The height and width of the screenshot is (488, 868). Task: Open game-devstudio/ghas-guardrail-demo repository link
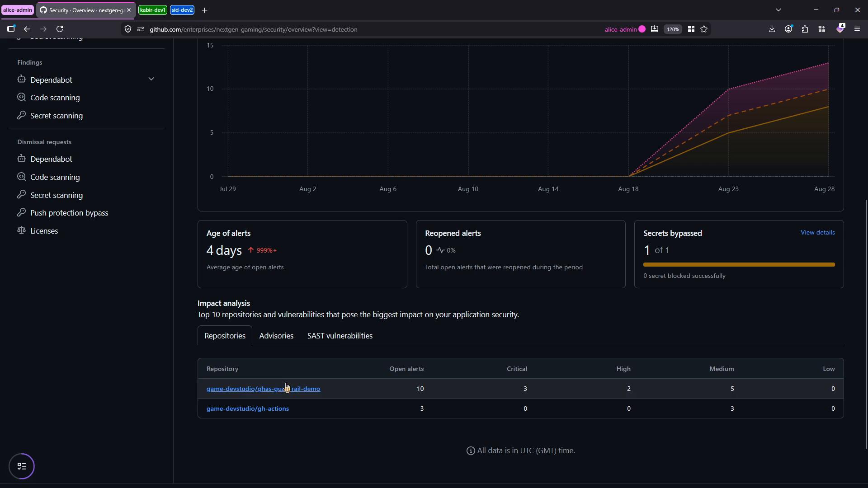tap(263, 389)
